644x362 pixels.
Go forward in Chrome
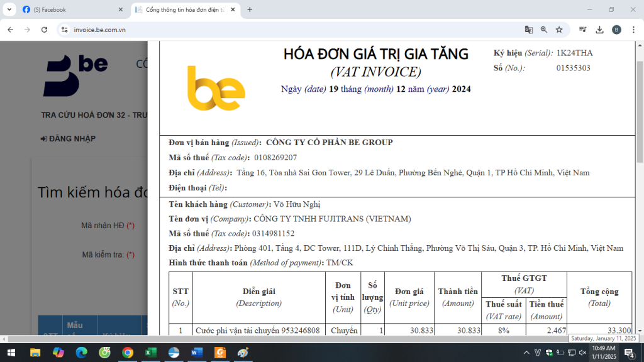pos(27,30)
